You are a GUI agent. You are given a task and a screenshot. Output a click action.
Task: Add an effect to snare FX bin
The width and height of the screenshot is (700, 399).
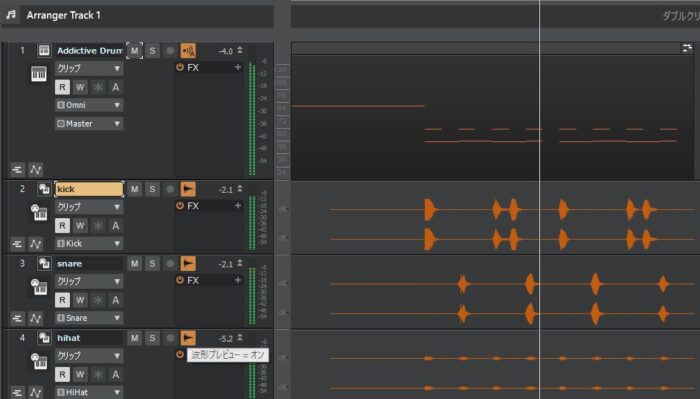tap(238, 280)
